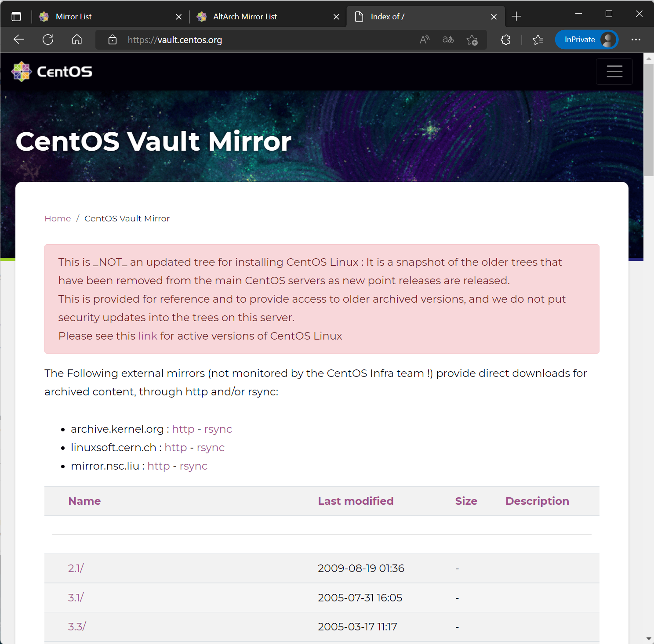Click the scrollbar down arrow
The width and height of the screenshot is (654, 644).
(649, 639)
